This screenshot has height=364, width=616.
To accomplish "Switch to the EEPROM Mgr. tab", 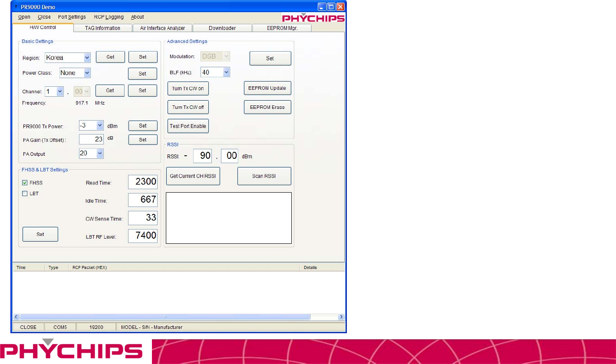I will [282, 28].
